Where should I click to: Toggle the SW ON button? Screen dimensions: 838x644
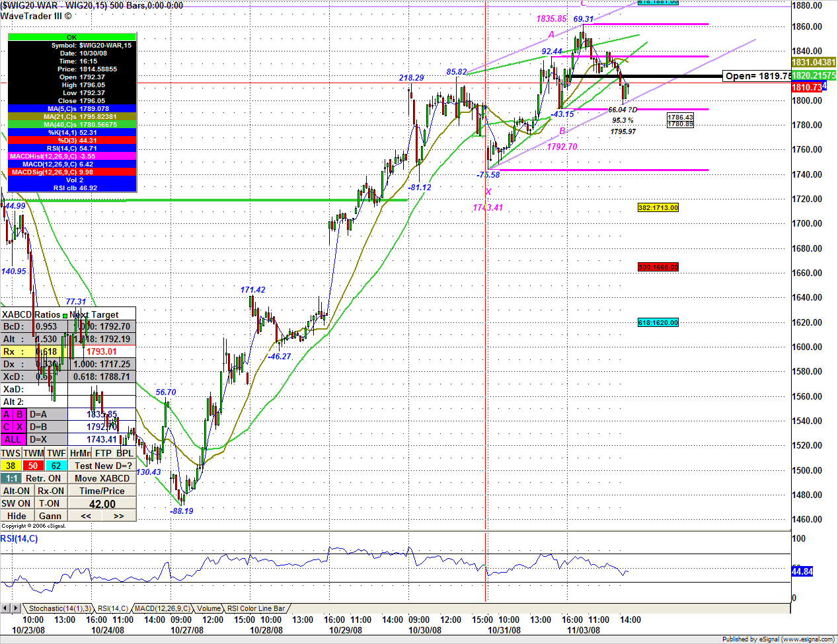pos(17,503)
